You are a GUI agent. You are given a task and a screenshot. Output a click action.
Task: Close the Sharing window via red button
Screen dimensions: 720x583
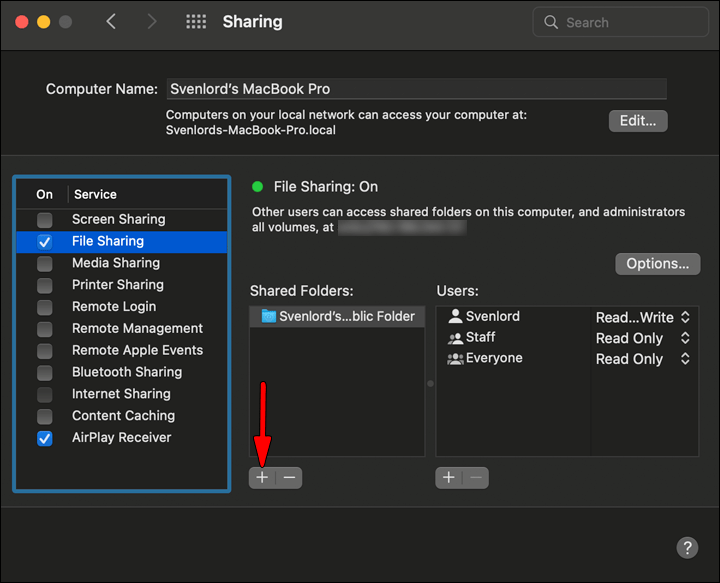tap(22, 22)
